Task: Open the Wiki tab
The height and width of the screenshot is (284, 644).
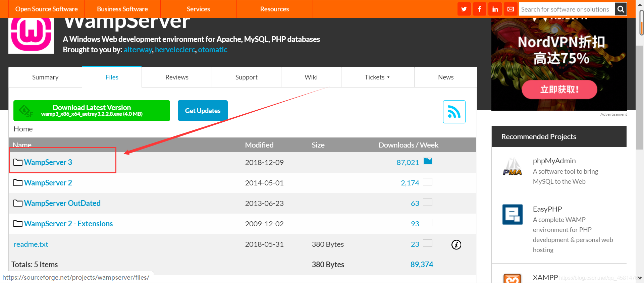Action: click(311, 77)
